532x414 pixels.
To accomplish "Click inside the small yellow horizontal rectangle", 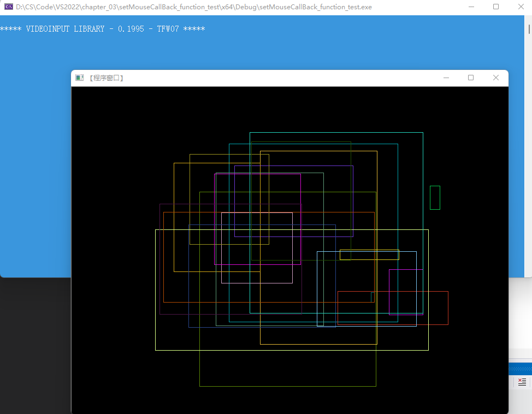I will 369,255.
